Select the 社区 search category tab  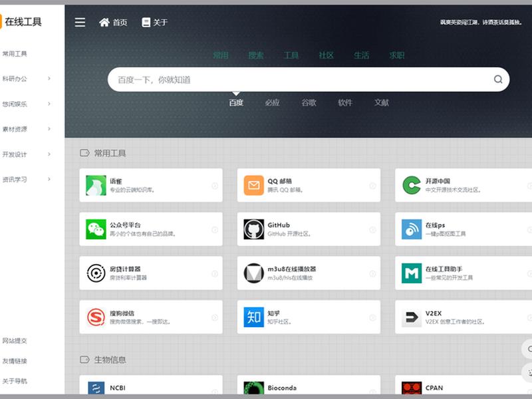point(327,55)
